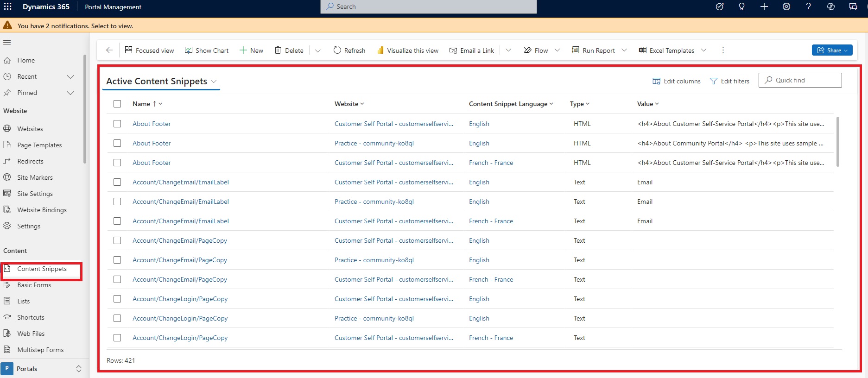The height and width of the screenshot is (378, 868).
Task: Expand the Recent section in sidebar
Action: point(70,76)
